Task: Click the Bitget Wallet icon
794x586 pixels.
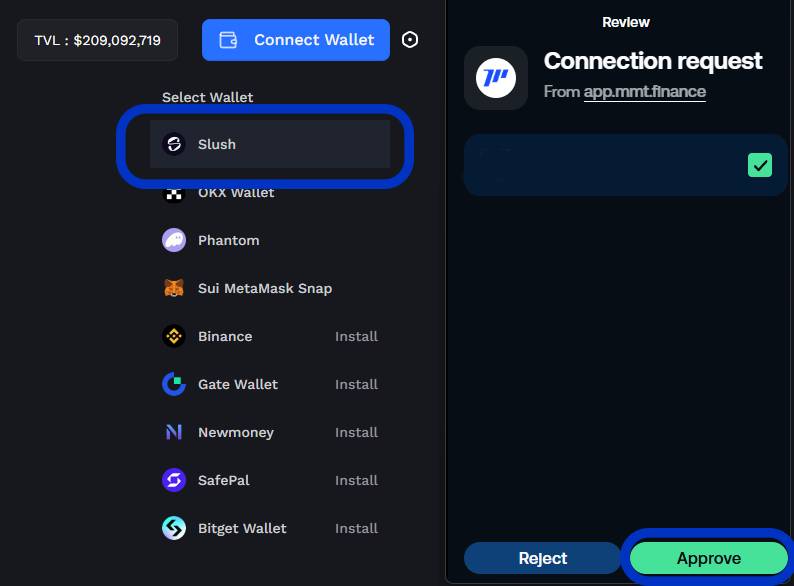Action: (174, 528)
